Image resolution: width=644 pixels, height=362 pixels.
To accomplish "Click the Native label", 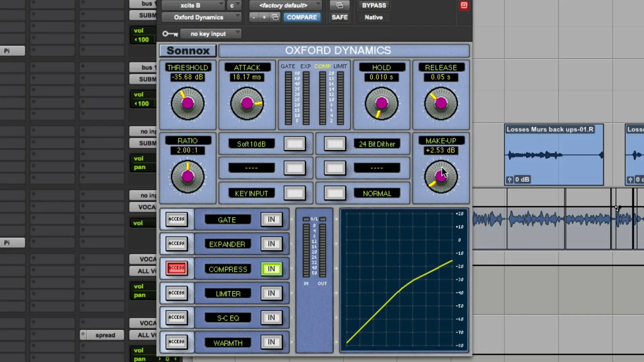I will click(374, 17).
